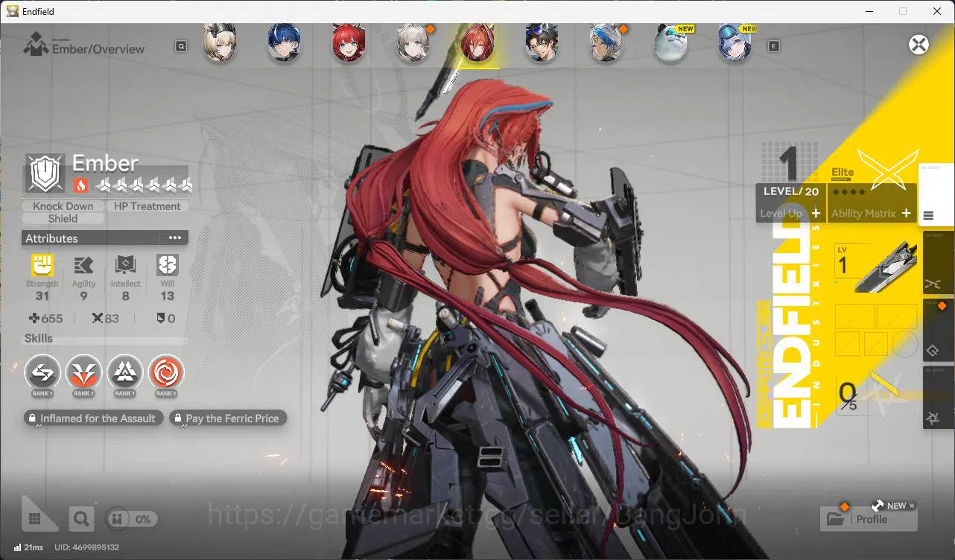955x560 pixels.
Task: Select the blonde helmeted character portrait
Action: (220, 43)
